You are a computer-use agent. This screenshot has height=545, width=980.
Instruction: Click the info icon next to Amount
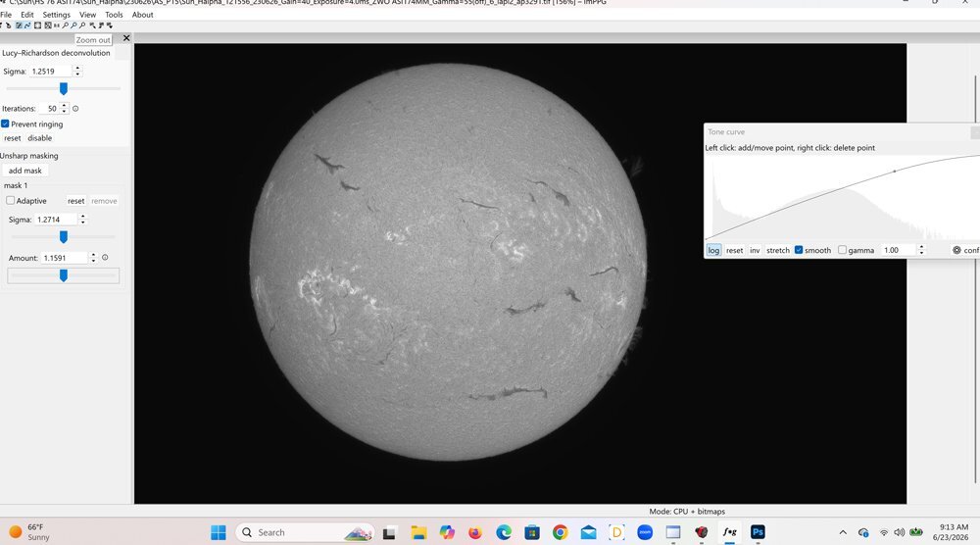pos(105,258)
